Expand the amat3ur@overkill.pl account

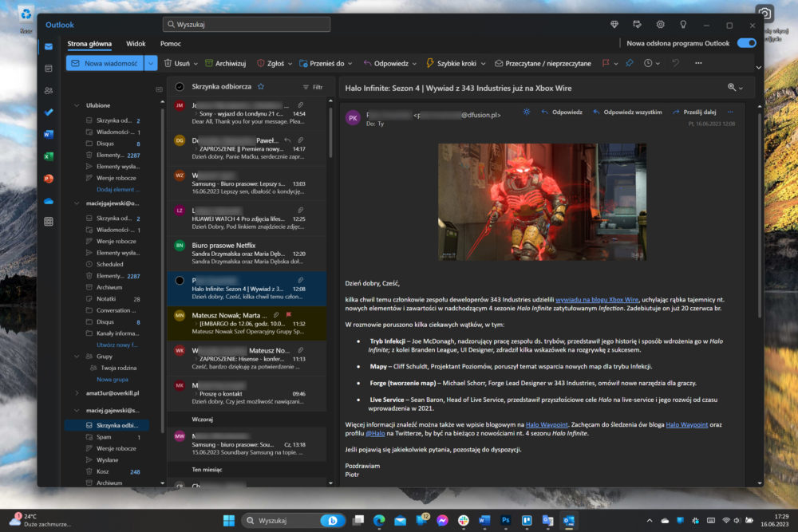coord(77,393)
